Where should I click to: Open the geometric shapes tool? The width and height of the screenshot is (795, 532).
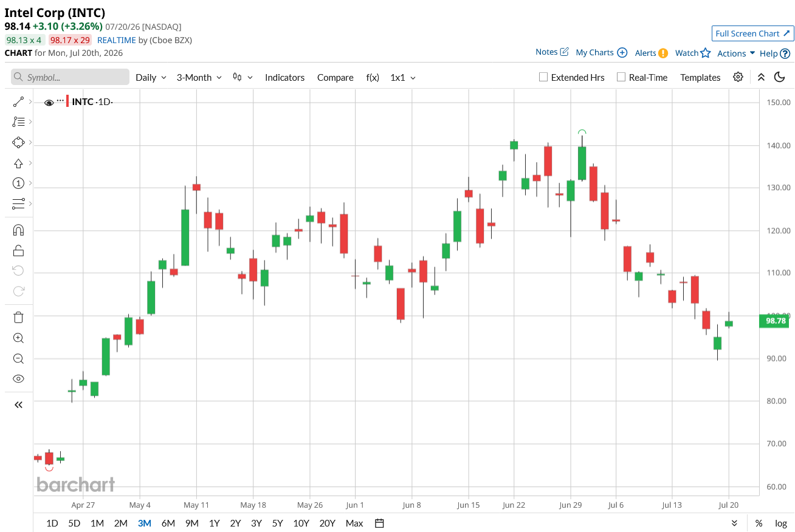[x=18, y=143]
